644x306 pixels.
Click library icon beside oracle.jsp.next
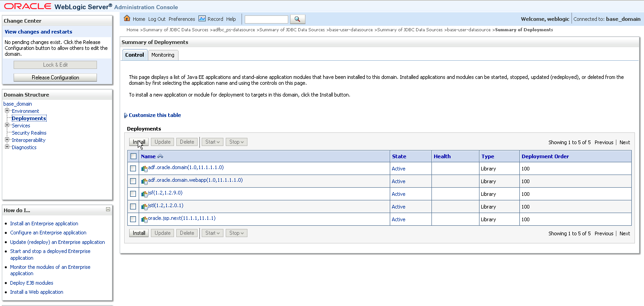click(144, 219)
